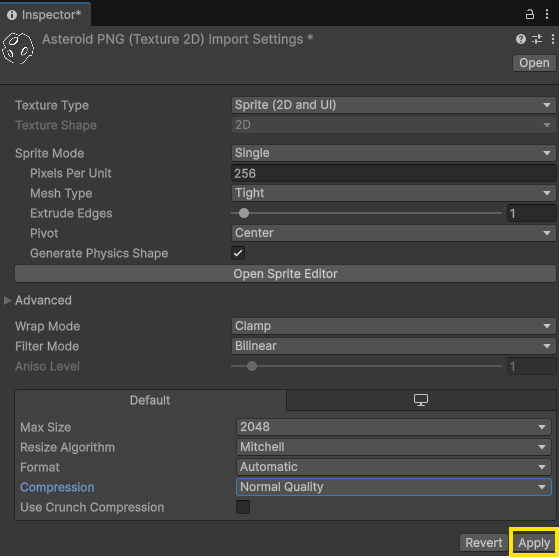Click the Asteroid PNG Import Settings title
Viewport: 560px width, 558px height.
click(178, 39)
